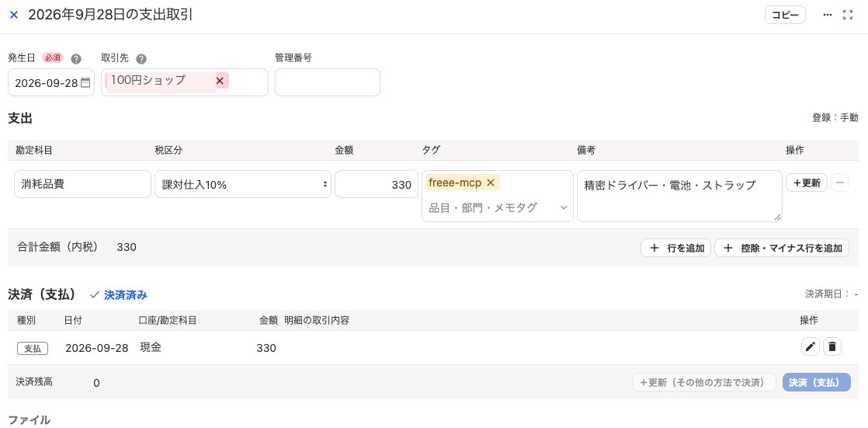Close the expense transaction panel
Screen dimensions: 868x428
(15, 15)
